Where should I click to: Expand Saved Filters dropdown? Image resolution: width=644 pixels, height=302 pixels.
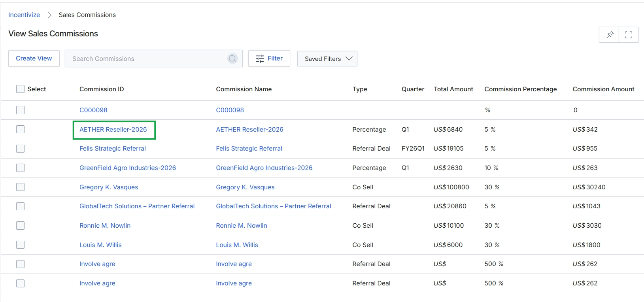click(x=327, y=59)
